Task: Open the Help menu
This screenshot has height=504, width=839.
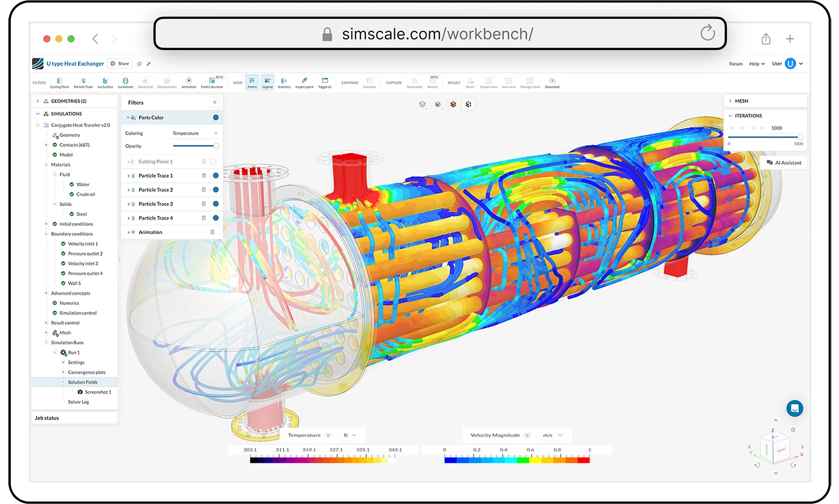Action: click(x=756, y=64)
